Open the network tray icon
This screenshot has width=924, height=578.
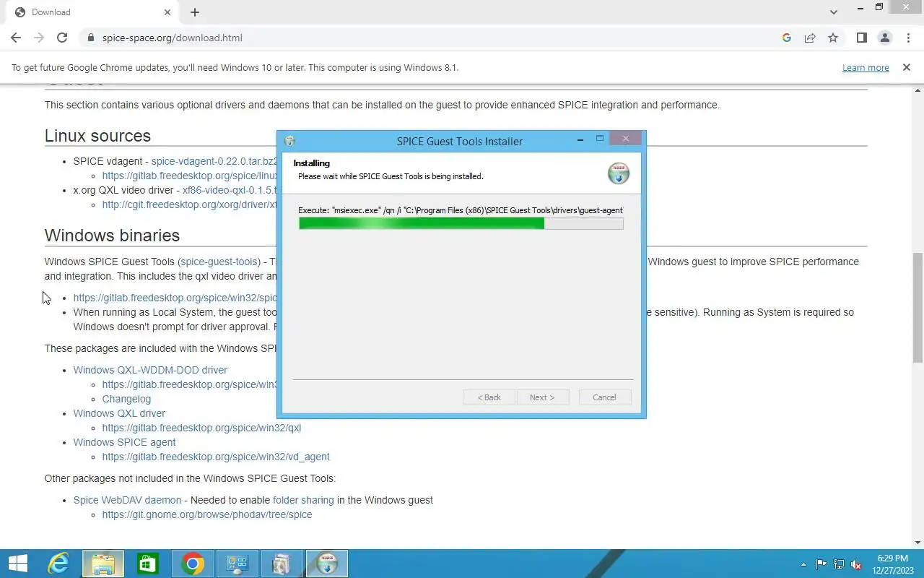[x=839, y=564]
